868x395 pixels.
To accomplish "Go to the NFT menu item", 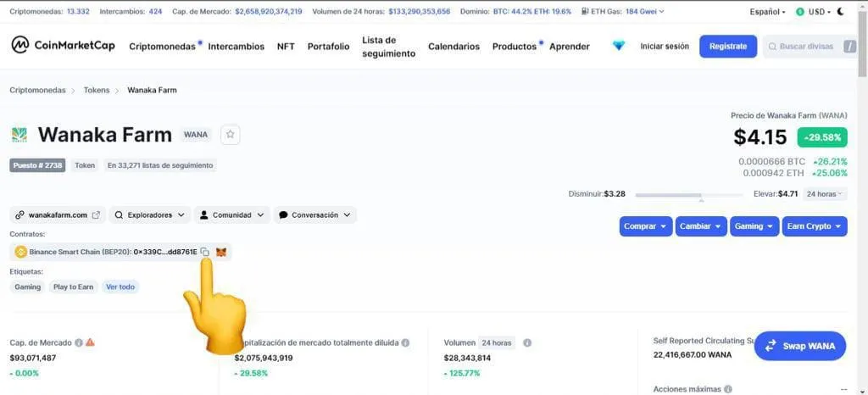I will pyautogui.click(x=286, y=47).
